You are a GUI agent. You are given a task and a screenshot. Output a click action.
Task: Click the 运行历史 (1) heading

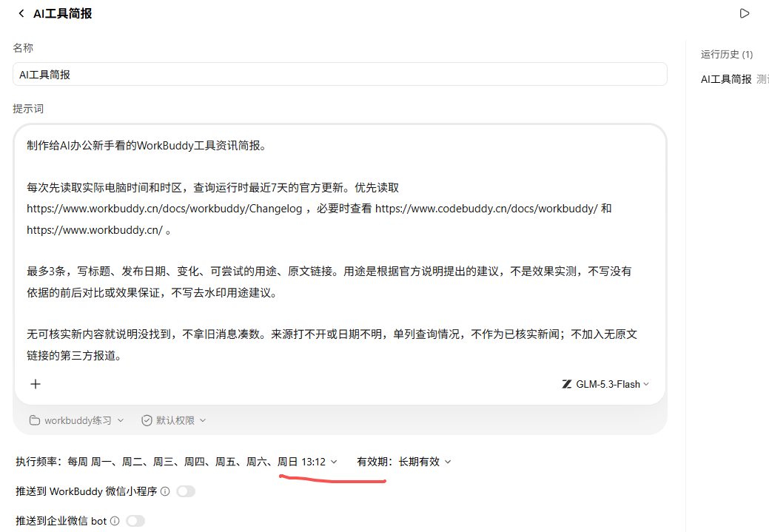pyautogui.click(x=727, y=54)
